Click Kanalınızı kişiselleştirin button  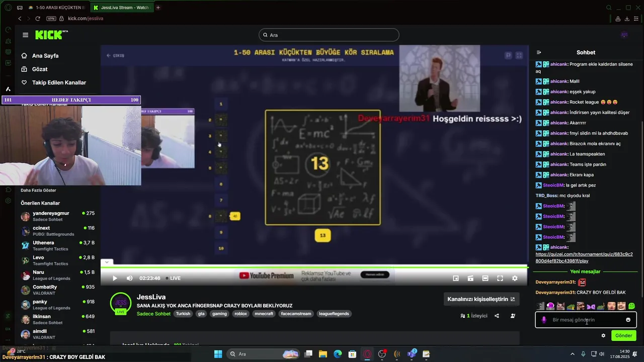(x=481, y=299)
